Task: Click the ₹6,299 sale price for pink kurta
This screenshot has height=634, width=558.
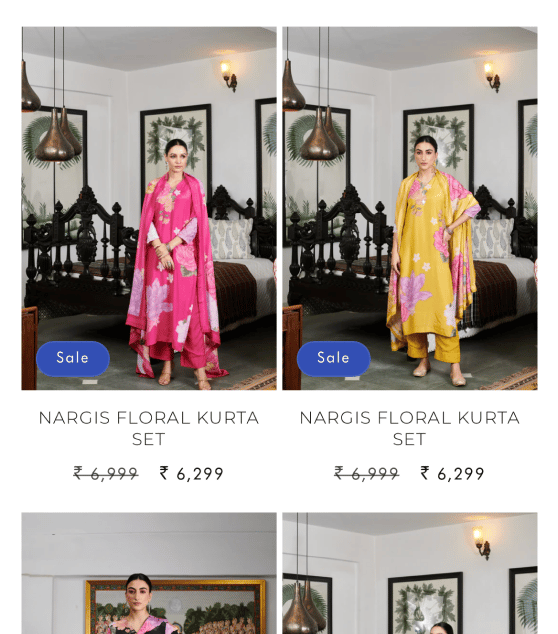Action: tap(192, 473)
